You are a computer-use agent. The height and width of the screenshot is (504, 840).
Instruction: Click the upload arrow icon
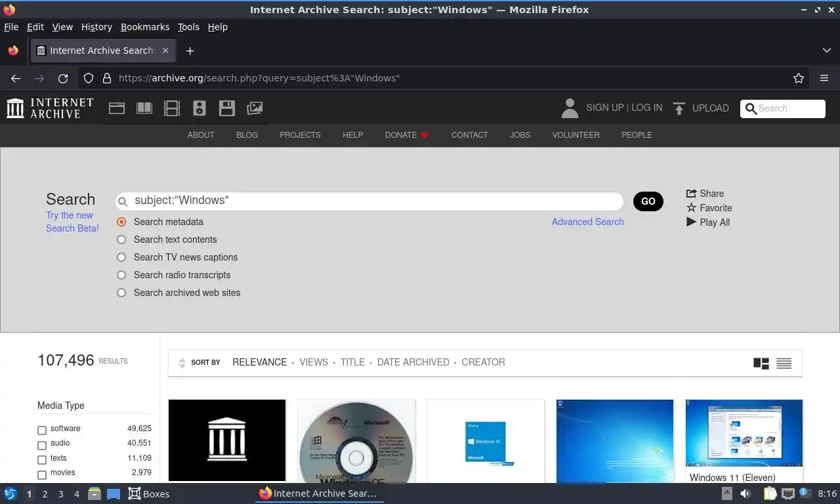tap(679, 108)
